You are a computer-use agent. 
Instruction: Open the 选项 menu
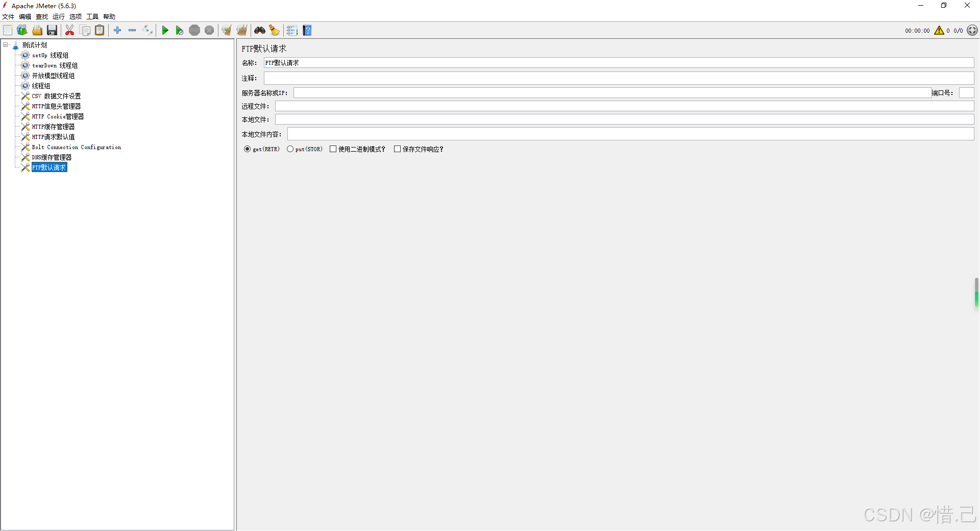click(76, 17)
